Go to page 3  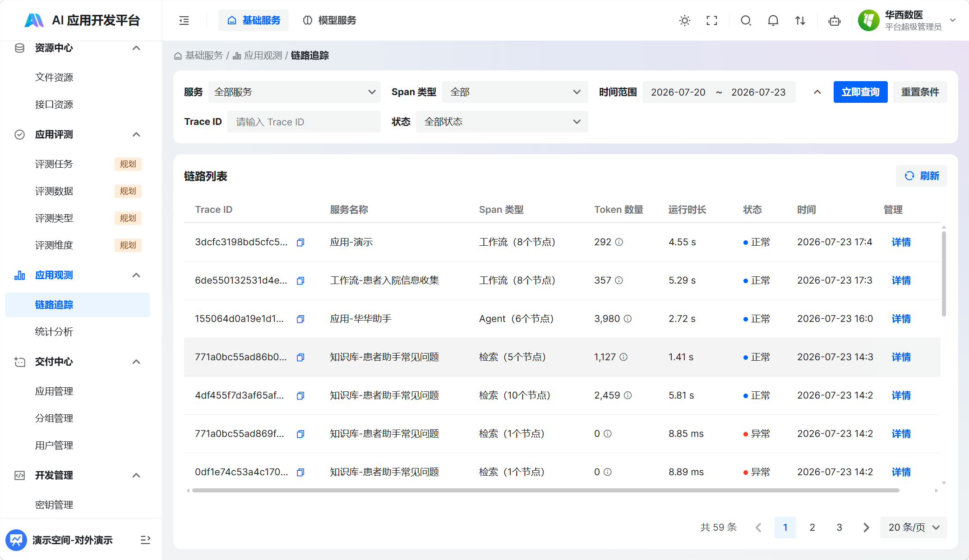[x=839, y=528]
